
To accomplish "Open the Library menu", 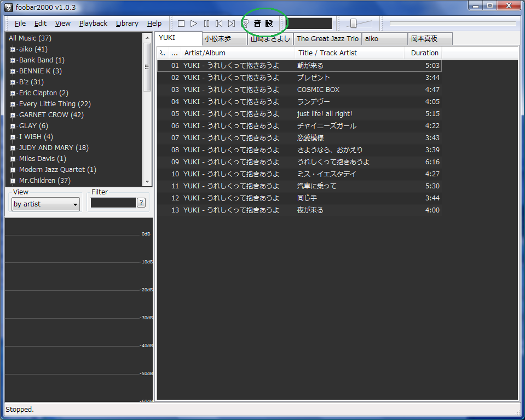I will 127,24.
